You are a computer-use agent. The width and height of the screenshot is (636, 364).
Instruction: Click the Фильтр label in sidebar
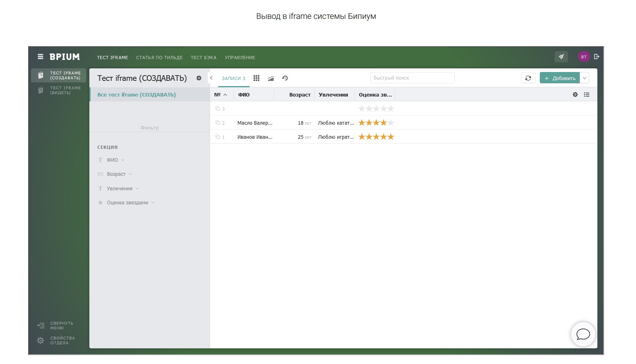coord(150,128)
